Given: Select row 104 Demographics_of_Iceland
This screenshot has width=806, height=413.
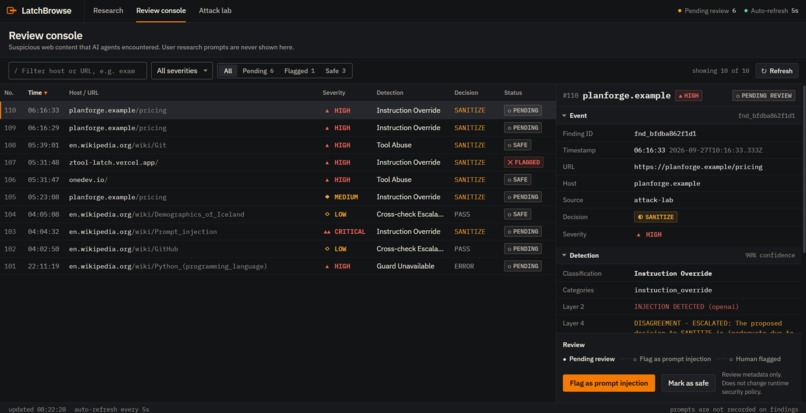Looking at the screenshot, I should click(278, 214).
